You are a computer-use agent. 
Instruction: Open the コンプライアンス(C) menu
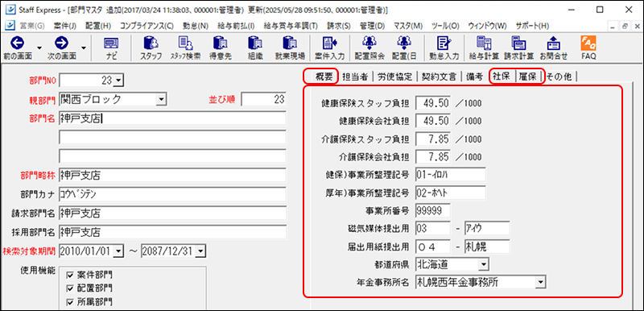click(x=147, y=26)
